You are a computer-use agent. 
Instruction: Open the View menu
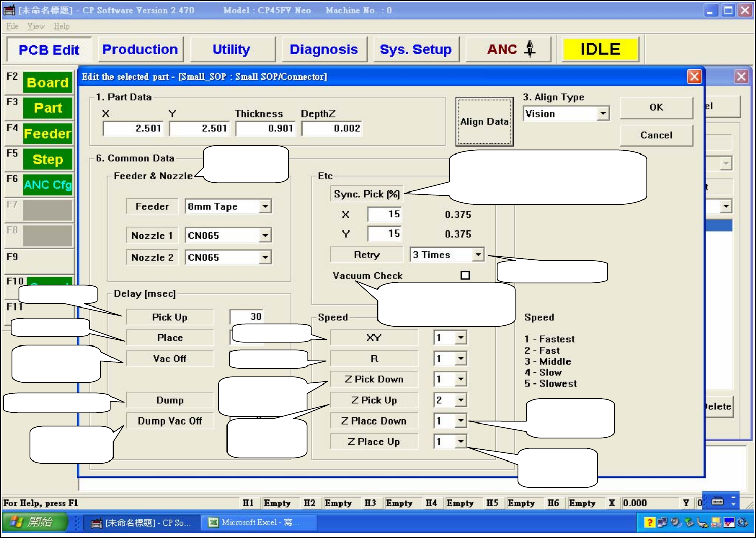point(35,26)
